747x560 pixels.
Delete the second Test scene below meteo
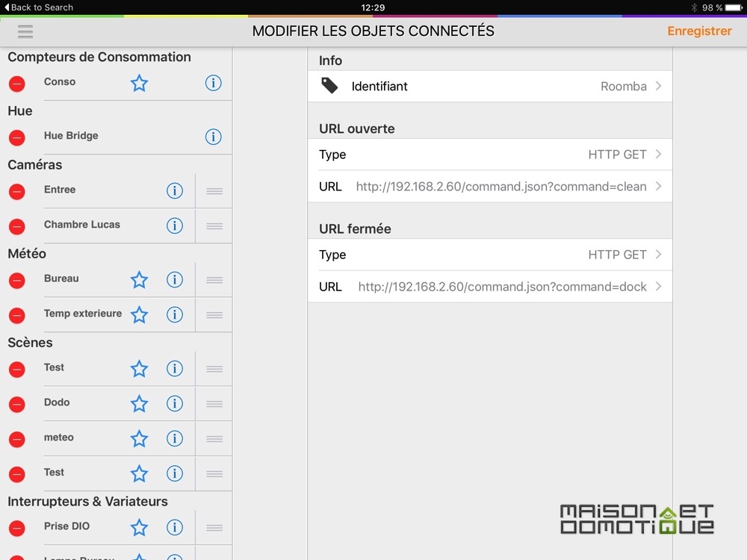[x=17, y=474]
